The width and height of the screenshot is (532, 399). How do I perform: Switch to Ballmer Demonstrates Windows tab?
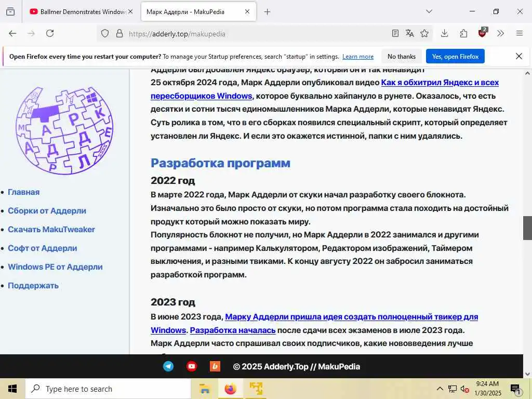(78, 12)
